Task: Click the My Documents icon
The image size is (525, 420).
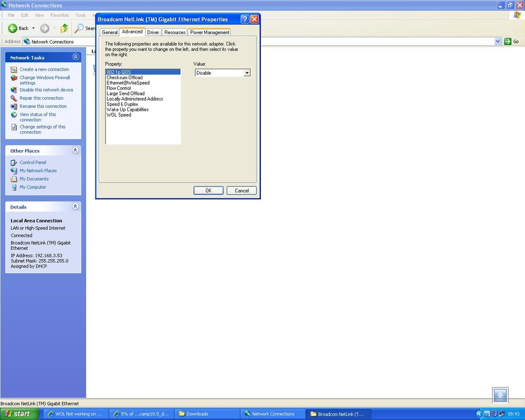Action: click(x=14, y=179)
